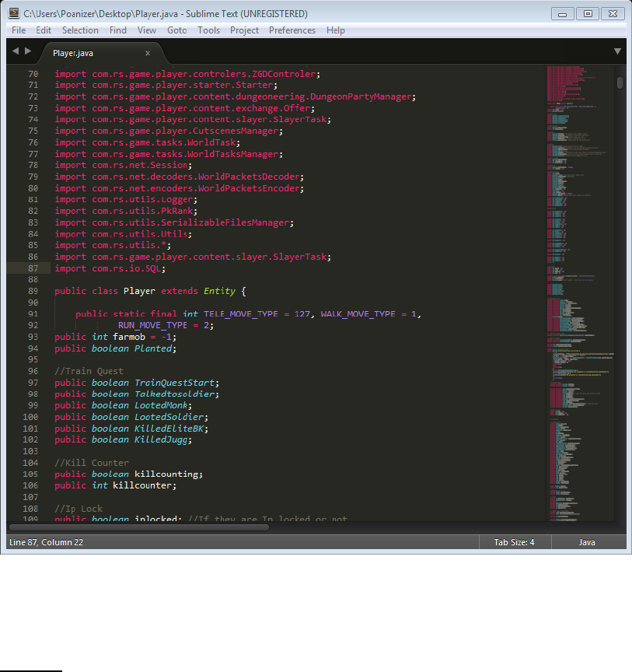Click the Planted boolean field

pos(153,348)
